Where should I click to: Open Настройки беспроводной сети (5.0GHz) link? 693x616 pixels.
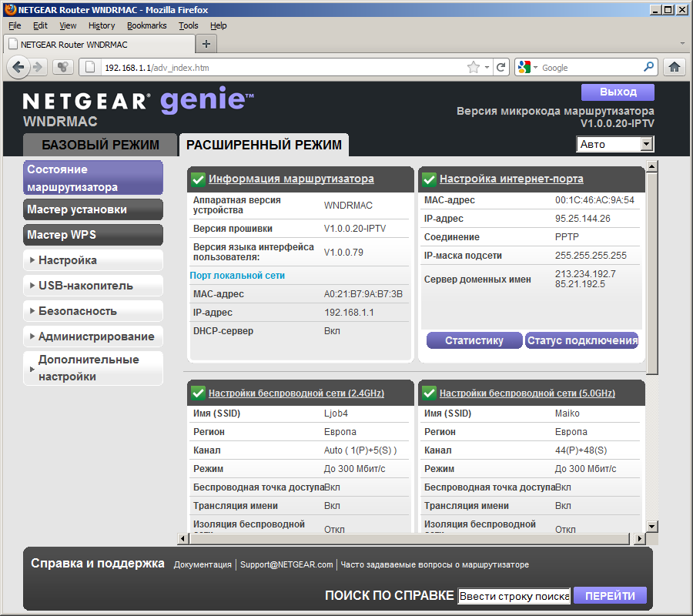tap(527, 393)
